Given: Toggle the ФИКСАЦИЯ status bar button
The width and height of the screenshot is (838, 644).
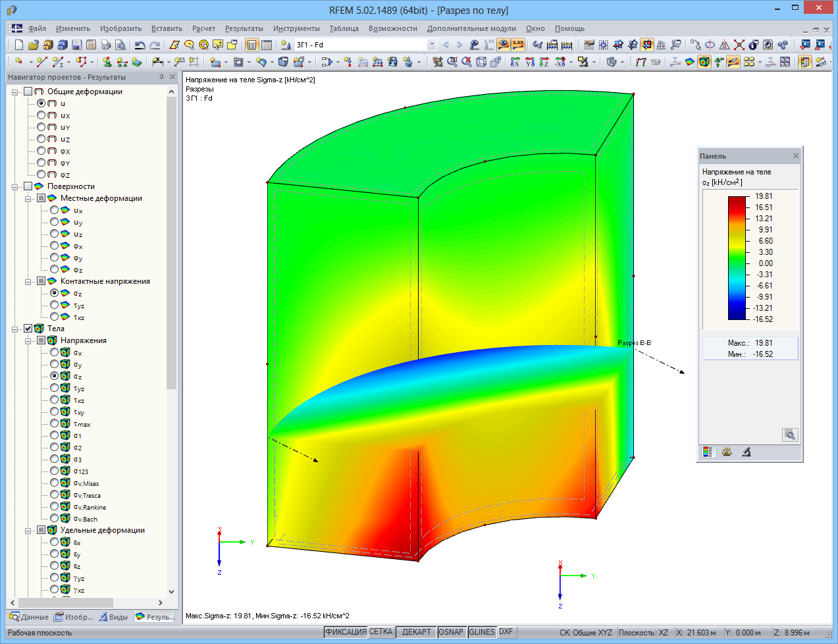Looking at the screenshot, I should [346, 632].
